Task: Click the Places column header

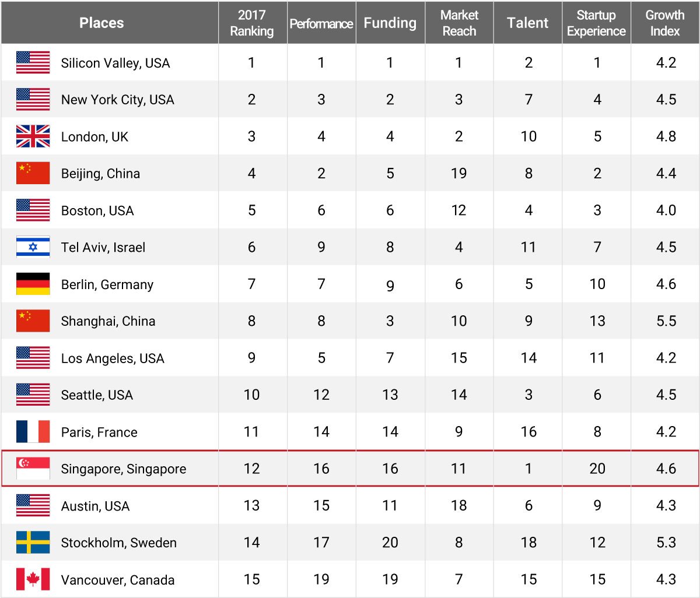Action: [x=101, y=23]
